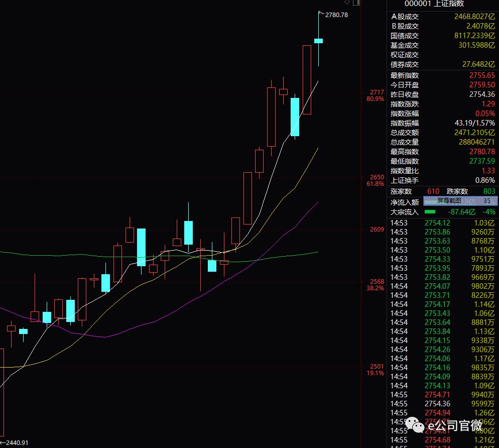Select the 2.4078亿 B-share turnover value
The image size is (499, 448).
[x=480, y=26]
